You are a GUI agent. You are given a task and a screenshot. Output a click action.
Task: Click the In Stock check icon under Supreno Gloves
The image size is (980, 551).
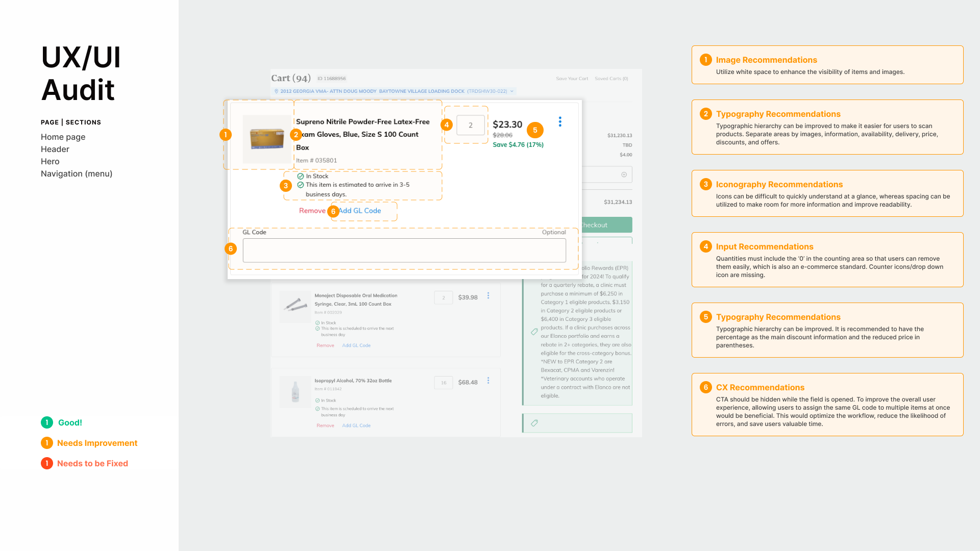pos(301,176)
